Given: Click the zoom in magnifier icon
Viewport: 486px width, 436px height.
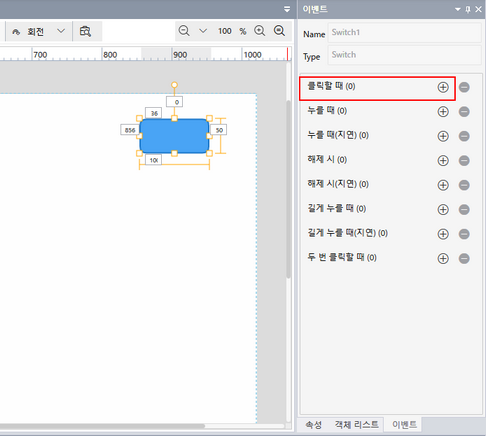Looking at the screenshot, I should pos(260,31).
